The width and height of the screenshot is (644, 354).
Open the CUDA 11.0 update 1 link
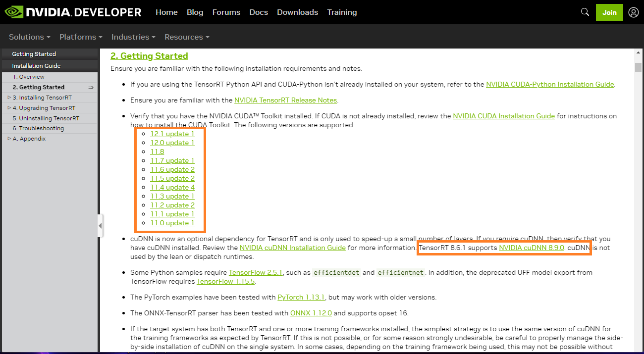point(172,223)
